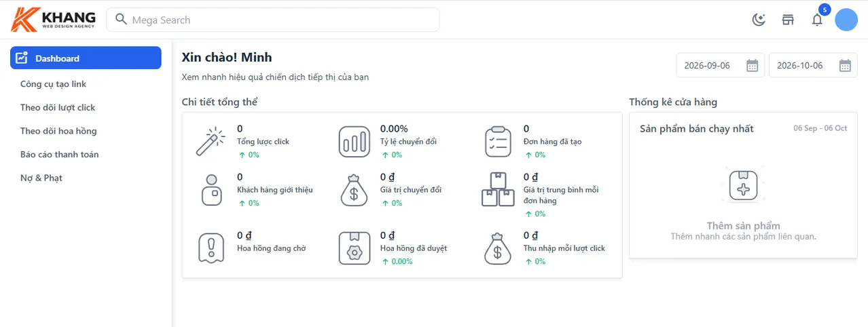This screenshot has height=327, width=868.
Task: Click the badge icon for Hoa hồng đã duyệt
Action: tap(354, 248)
